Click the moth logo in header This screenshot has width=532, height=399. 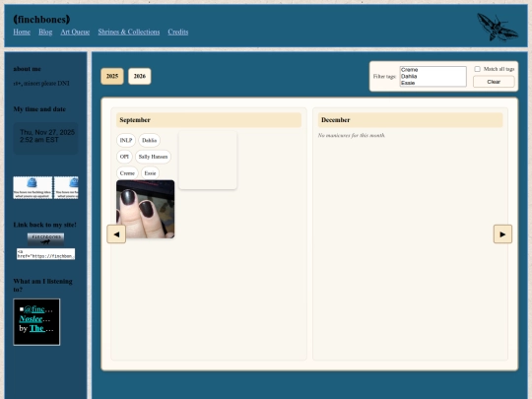(x=498, y=28)
